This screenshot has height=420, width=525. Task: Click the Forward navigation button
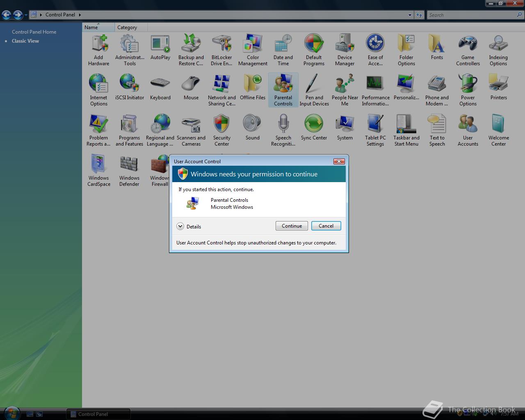pyautogui.click(x=18, y=15)
